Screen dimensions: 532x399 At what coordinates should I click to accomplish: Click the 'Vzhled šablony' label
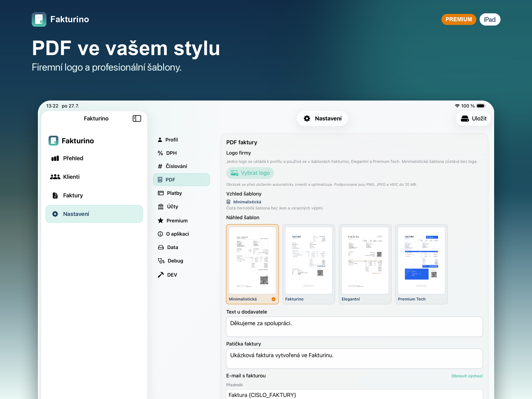[244, 194]
